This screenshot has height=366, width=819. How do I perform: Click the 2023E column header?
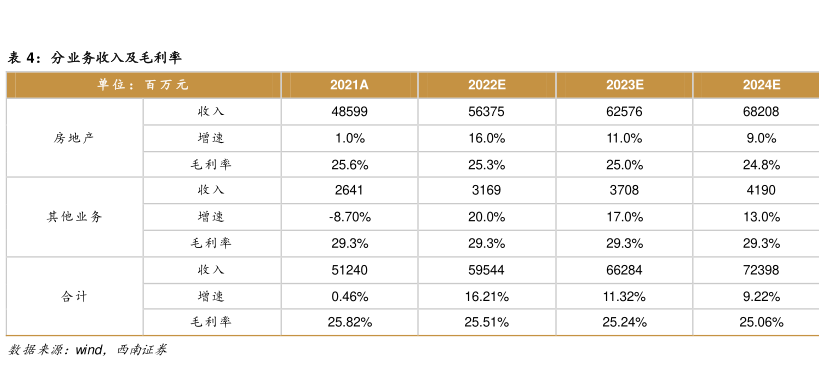[x=624, y=86]
